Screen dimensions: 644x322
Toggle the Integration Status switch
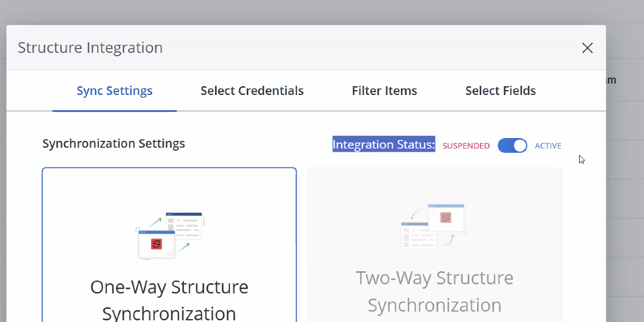click(x=512, y=145)
